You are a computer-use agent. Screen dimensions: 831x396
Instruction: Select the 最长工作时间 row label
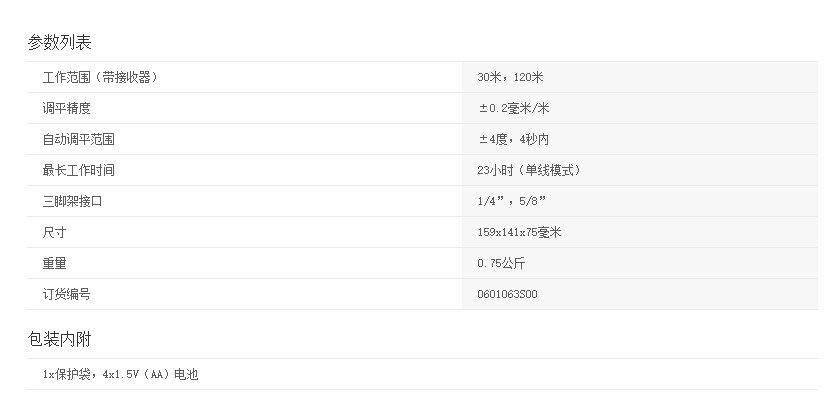pos(78,170)
